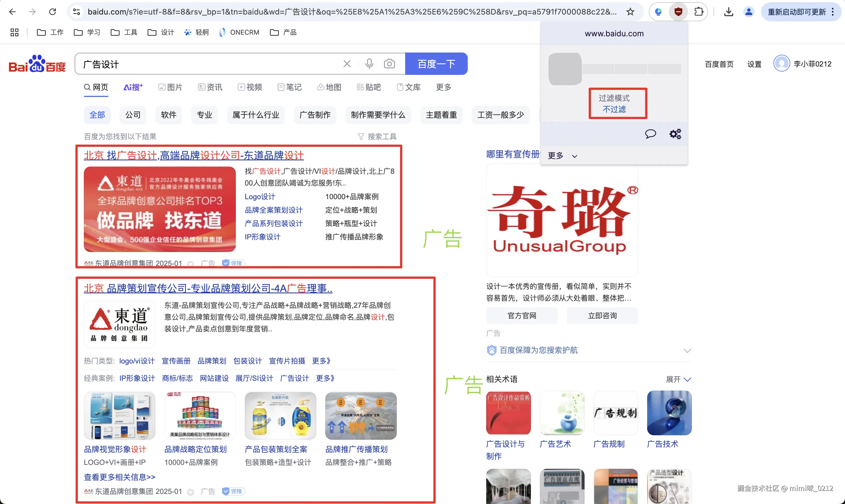Click the red shield adblocker extension icon
This screenshot has width=845, height=504.
(678, 12)
